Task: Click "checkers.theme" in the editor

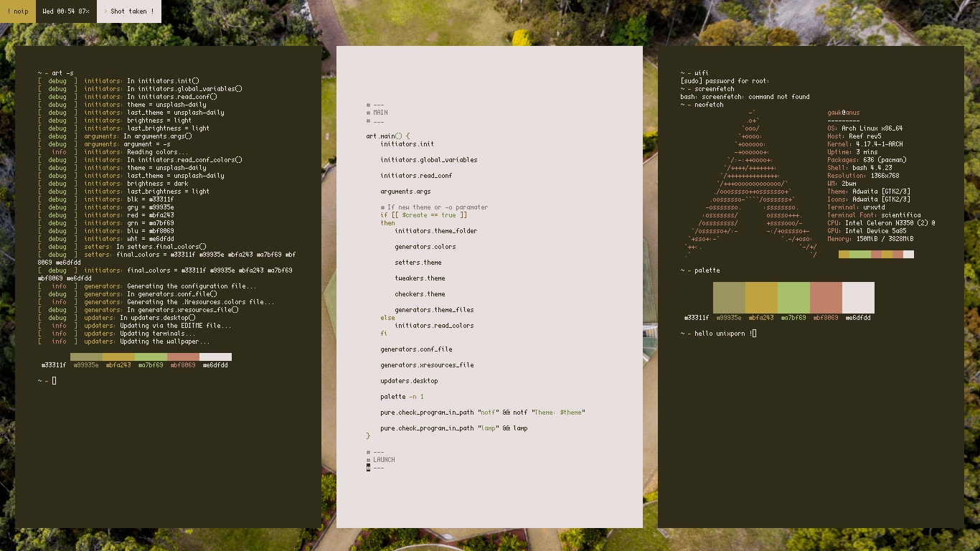Action: [420, 294]
